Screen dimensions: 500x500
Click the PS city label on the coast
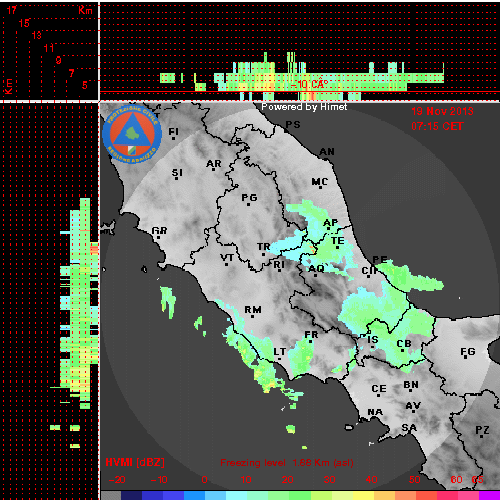coord(293,125)
